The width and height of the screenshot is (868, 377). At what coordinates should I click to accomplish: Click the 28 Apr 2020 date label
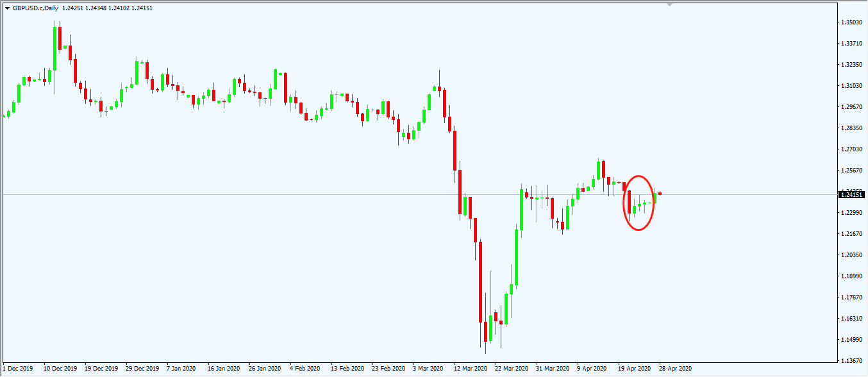(x=675, y=369)
